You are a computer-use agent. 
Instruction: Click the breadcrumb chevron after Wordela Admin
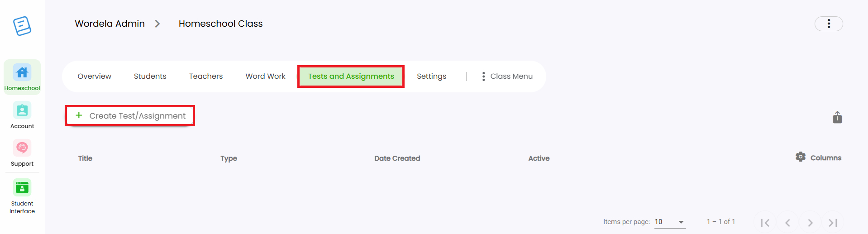click(x=157, y=24)
